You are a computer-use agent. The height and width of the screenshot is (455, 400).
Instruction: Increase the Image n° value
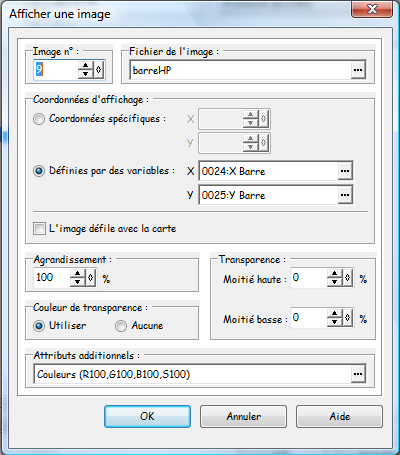click(x=86, y=66)
